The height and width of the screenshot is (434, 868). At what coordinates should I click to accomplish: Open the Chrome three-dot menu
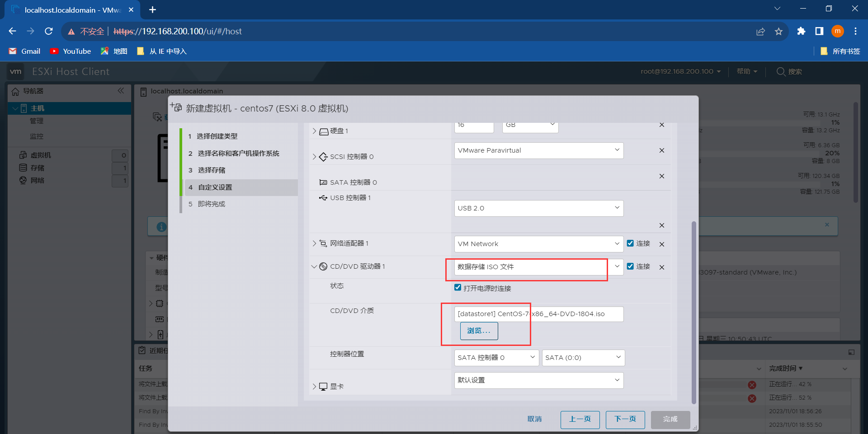tap(855, 31)
